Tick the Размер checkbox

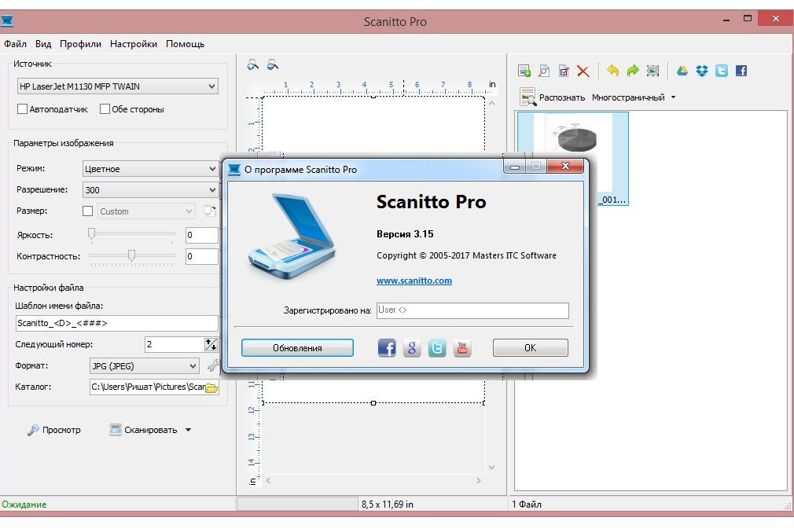tap(87, 211)
